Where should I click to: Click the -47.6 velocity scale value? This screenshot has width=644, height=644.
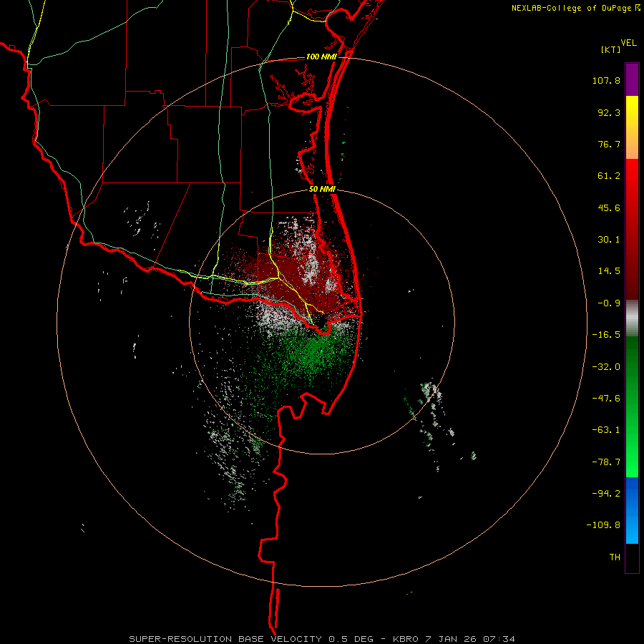tap(606, 399)
